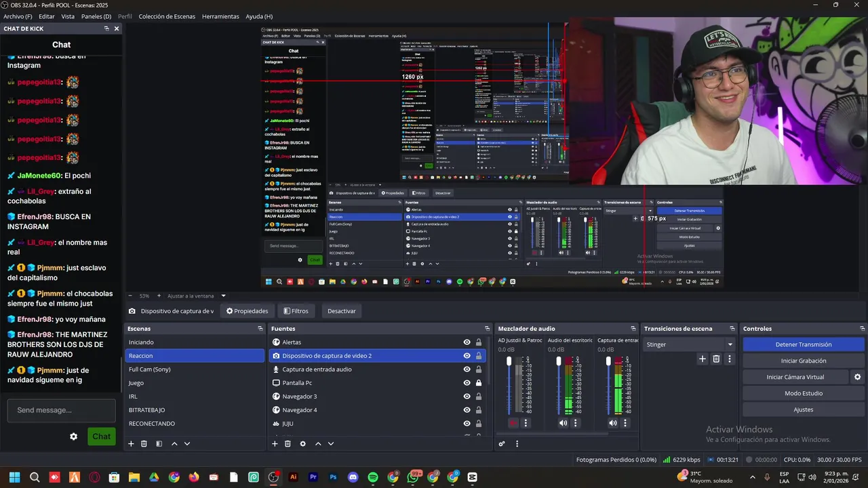The height and width of the screenshot is (488, 868).
Task: Zoom in the preview with plus icon
Action: (159, 296)
